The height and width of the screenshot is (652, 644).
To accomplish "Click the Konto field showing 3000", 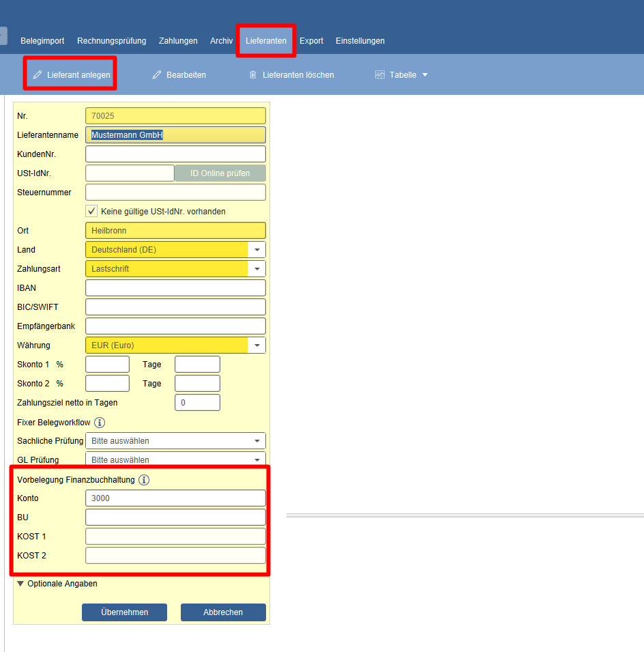I will click(x=175, y=498).
